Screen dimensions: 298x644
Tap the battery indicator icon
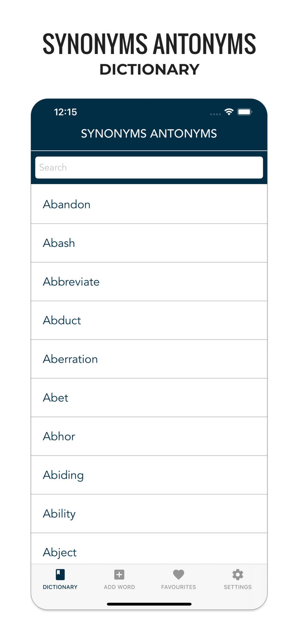[x=245, y=111]
